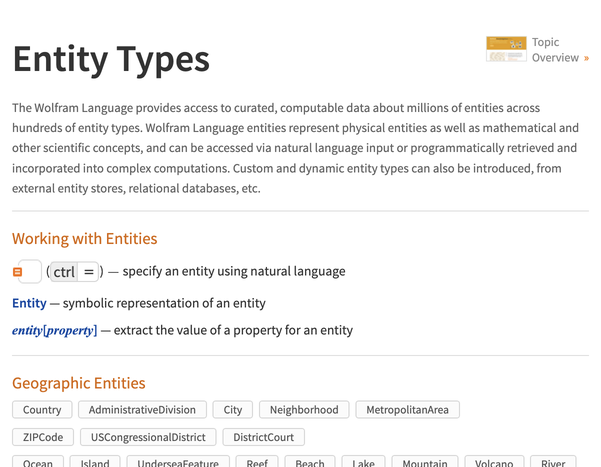Click the Geographic Entities heading

click(x=78, y=383)
